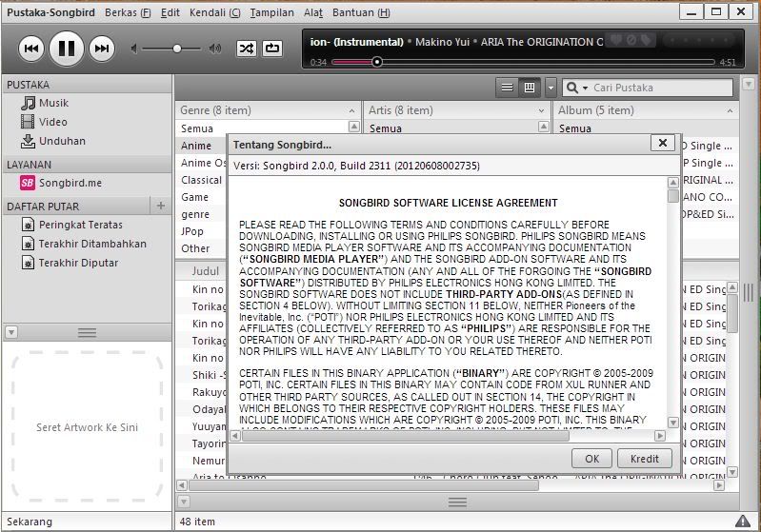Adjust the volume slider knob

(177, 49)
